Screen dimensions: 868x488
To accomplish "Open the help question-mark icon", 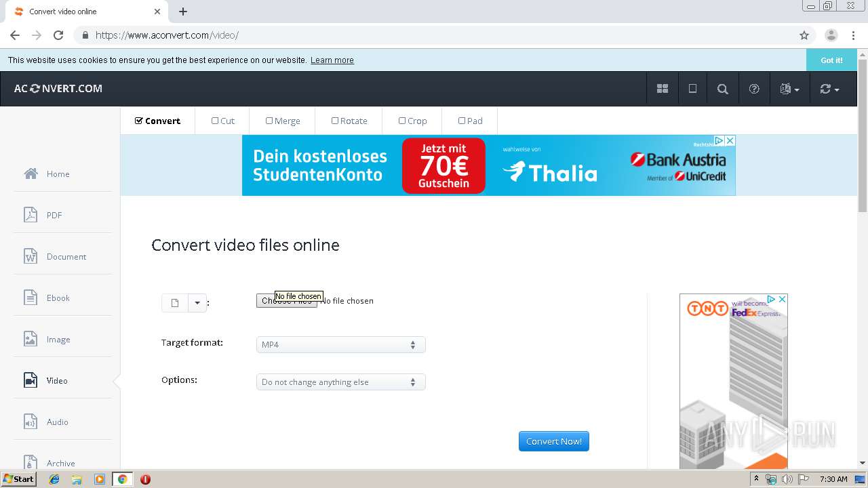I will click(x=754, y=89).
